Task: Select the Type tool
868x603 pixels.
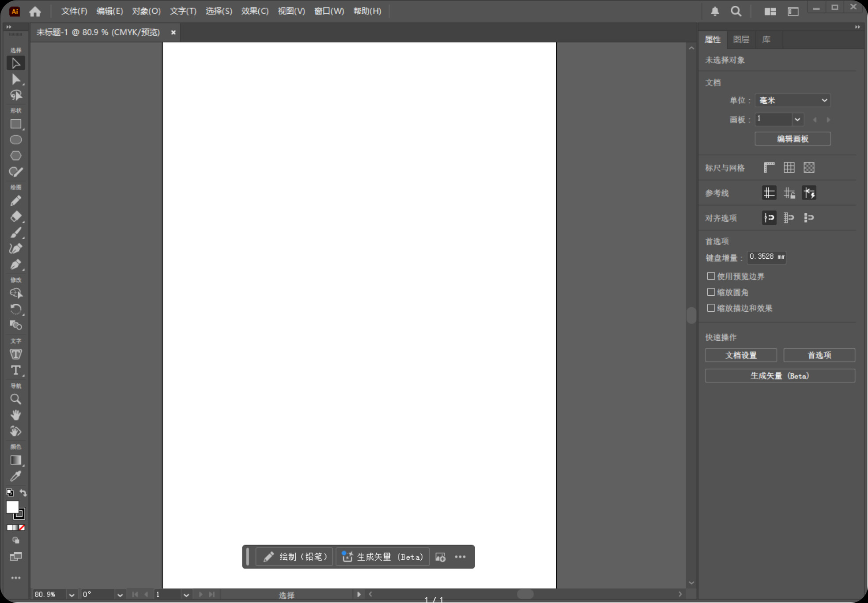Action: click(x=16, y=370)
